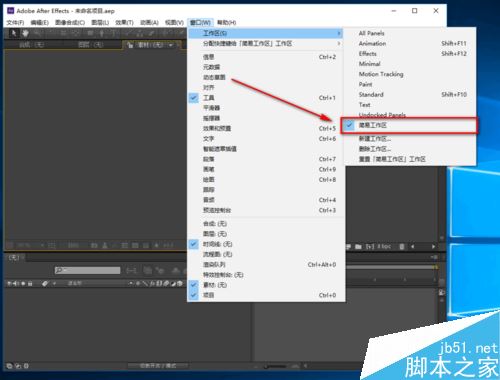Enable the 信息 (Info) panel Ctrl+2
500x380 pixels.
click(266, 57)
